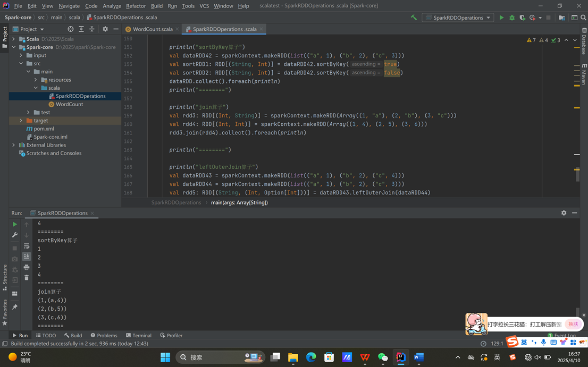
Task: Click the Search Everywhere magnifier icon
Action: pyautogui.click(x=583, y=17)
